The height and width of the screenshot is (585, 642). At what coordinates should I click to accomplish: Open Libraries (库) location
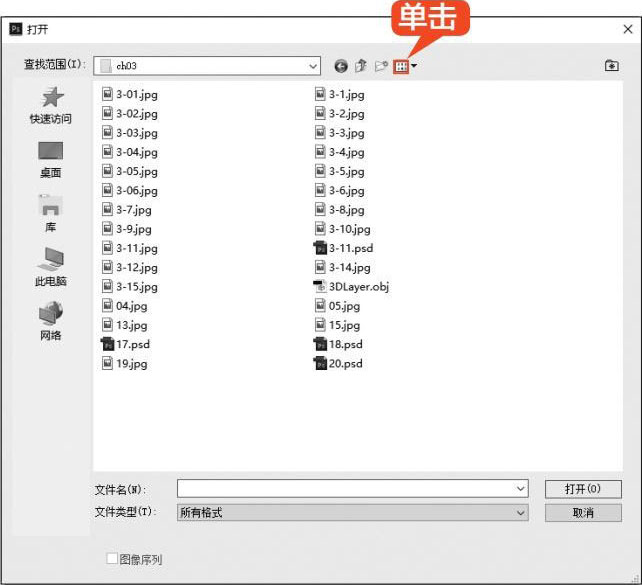[x=51, y=214]
